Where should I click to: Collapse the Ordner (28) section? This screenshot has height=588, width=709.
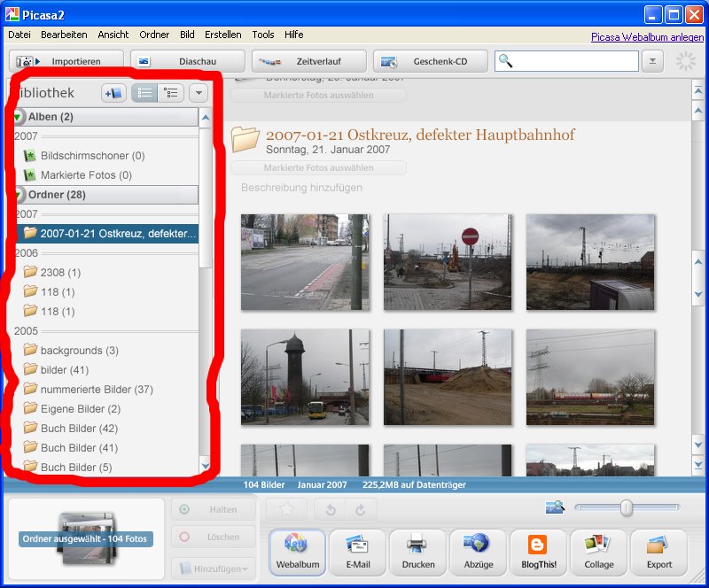(19, 195)
